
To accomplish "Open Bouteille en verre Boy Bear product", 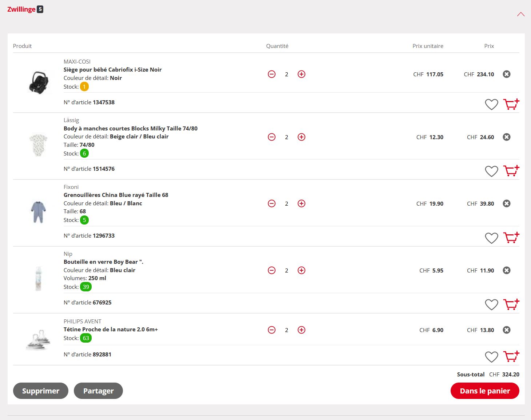I will tap(104, 262).
